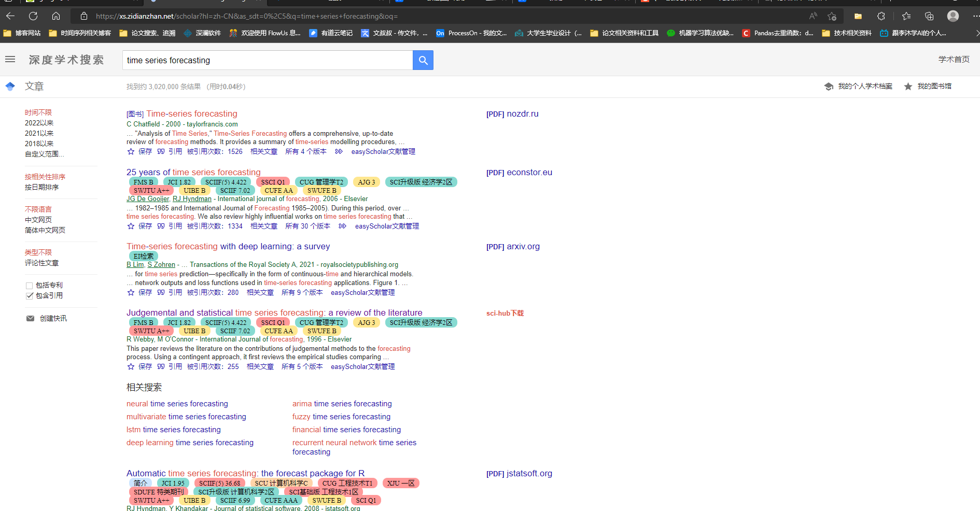
Task: Open '25 years of time series forecasting' title
Action: 193,172
